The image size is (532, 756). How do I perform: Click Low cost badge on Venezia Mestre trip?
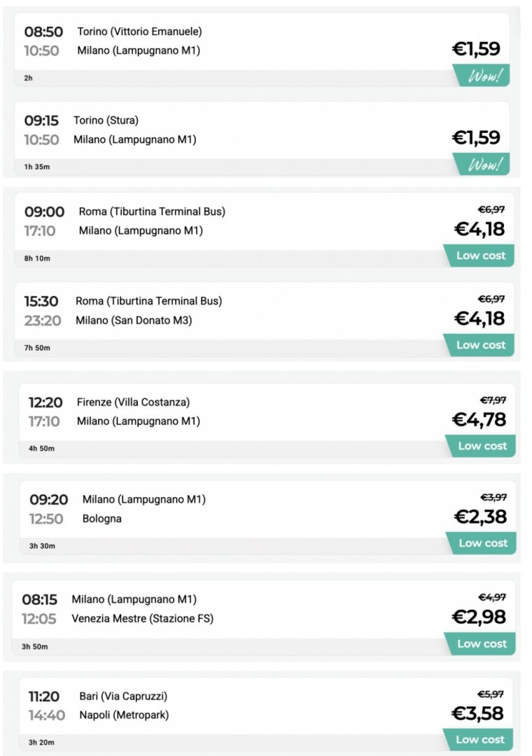click(480, 644)
